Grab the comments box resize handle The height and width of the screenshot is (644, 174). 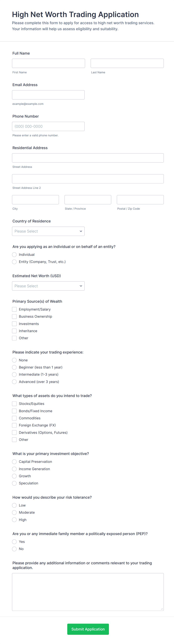click(162, 609)
